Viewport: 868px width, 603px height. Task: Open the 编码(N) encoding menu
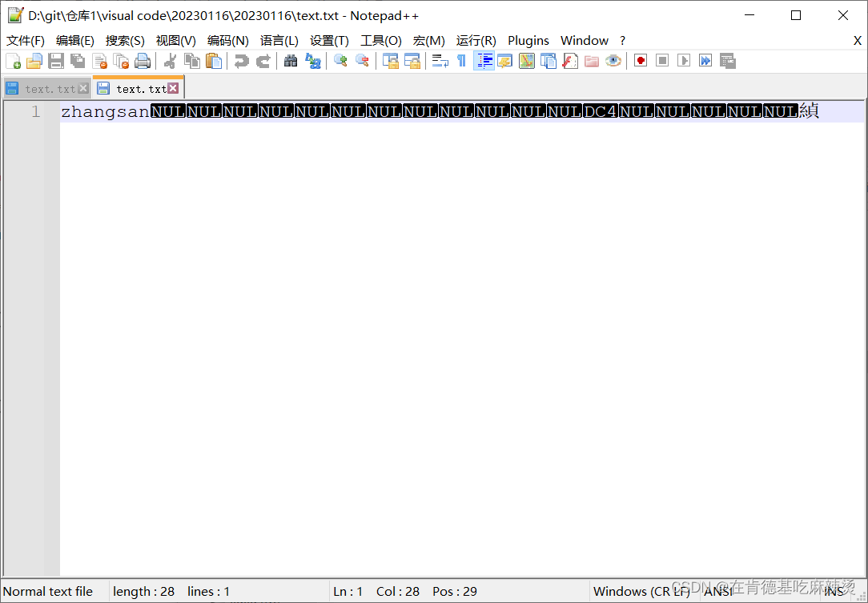click(228, 40)
